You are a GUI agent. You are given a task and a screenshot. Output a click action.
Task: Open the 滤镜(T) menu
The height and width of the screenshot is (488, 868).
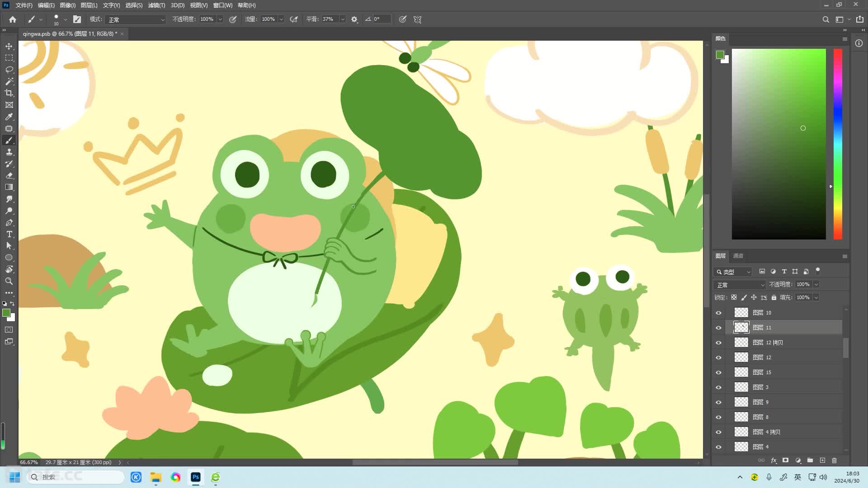point(156,5)
